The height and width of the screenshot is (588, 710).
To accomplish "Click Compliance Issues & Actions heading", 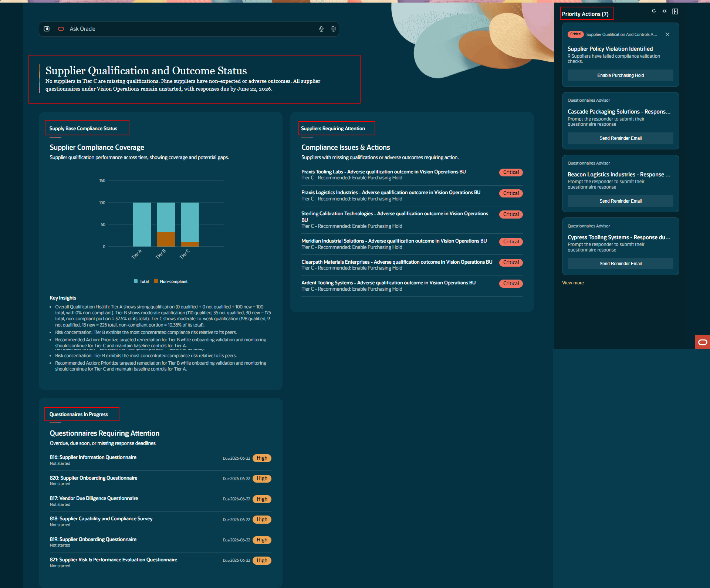I will (345, 148).
